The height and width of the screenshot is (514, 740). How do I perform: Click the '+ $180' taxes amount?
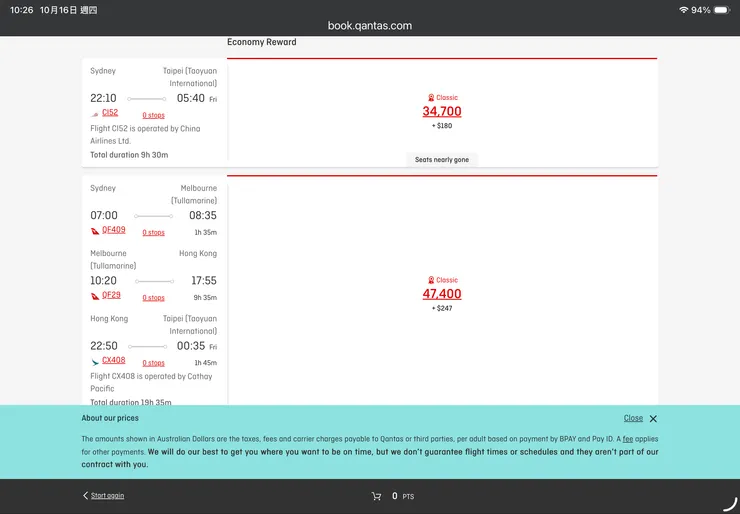tap(442, 126)
